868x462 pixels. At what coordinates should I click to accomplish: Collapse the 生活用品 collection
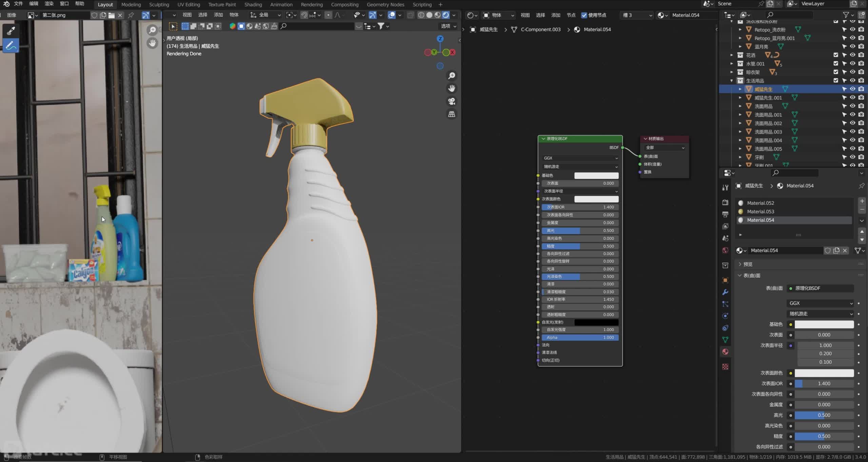pos(732,81)
